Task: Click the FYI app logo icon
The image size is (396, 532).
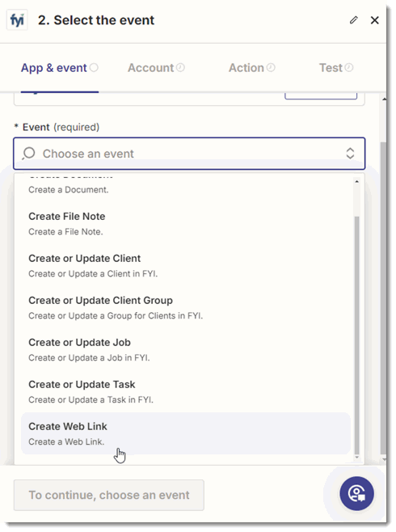Action: point(17,20)
